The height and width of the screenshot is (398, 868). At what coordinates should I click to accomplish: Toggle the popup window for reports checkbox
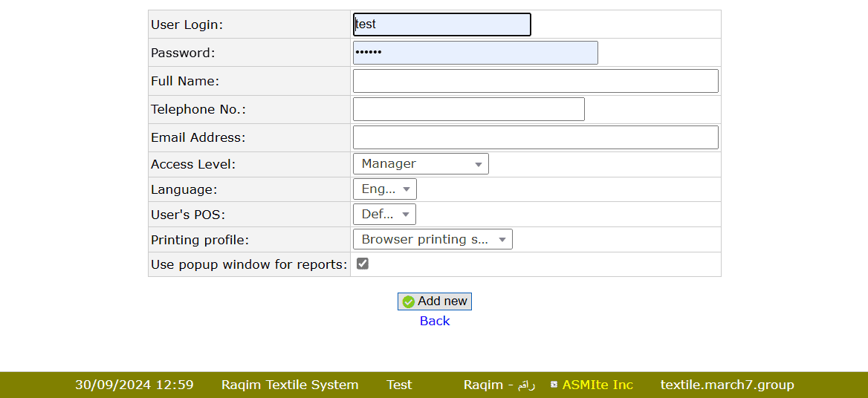pos(363,264)
